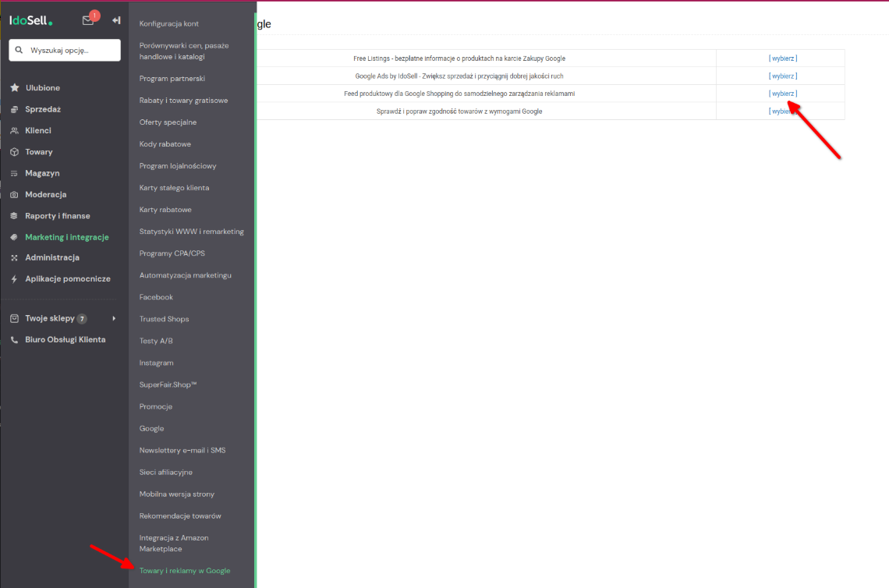Open the Klienci menu
The height and width of the screenshot is (588, 889).
(x=38, y=130)
